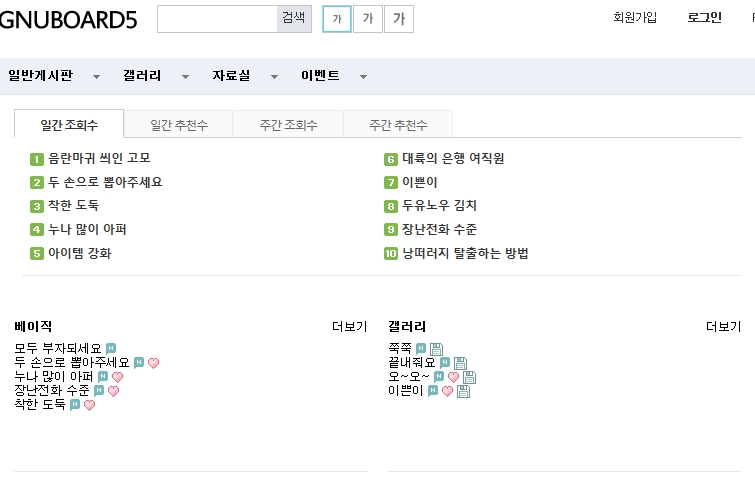Click the GNUBOARD5 logo
Image resolution: width=755 pixels, height=485 pixels.
[x=69, y=19]
